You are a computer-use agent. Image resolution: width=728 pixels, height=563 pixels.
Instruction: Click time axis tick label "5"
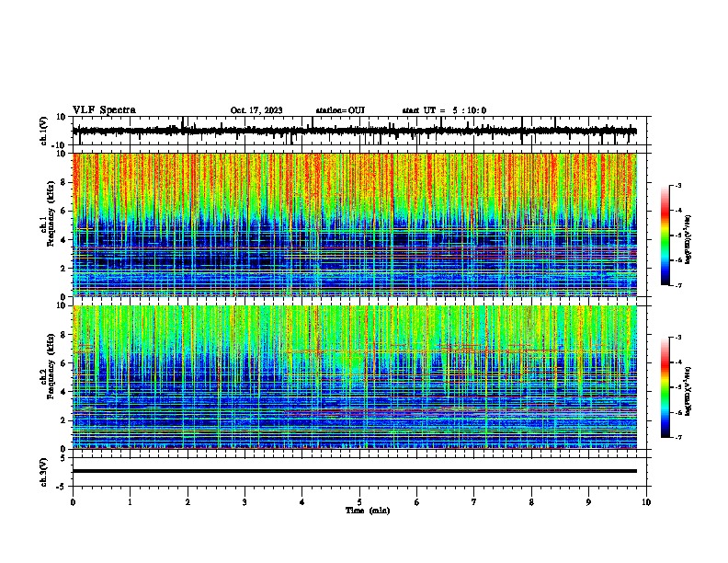359,502
